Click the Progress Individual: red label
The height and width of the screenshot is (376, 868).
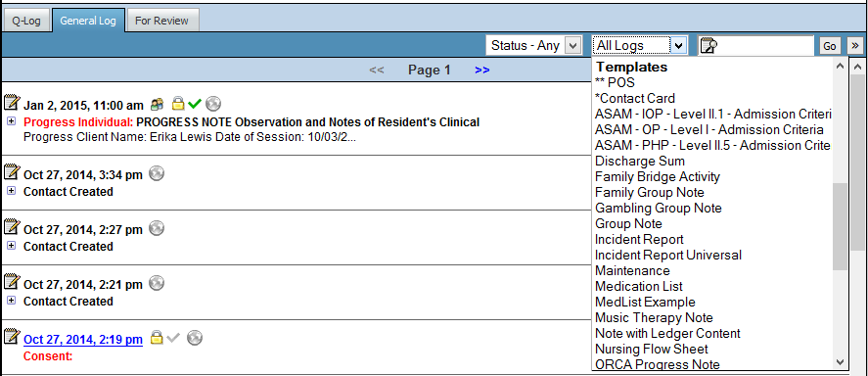coord(78,121)
